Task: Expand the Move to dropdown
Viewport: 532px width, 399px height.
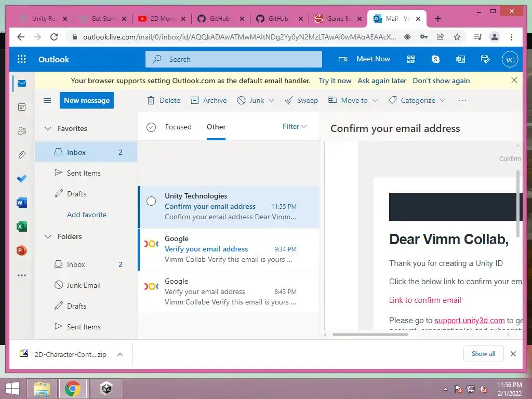Action: pos(375,100)
